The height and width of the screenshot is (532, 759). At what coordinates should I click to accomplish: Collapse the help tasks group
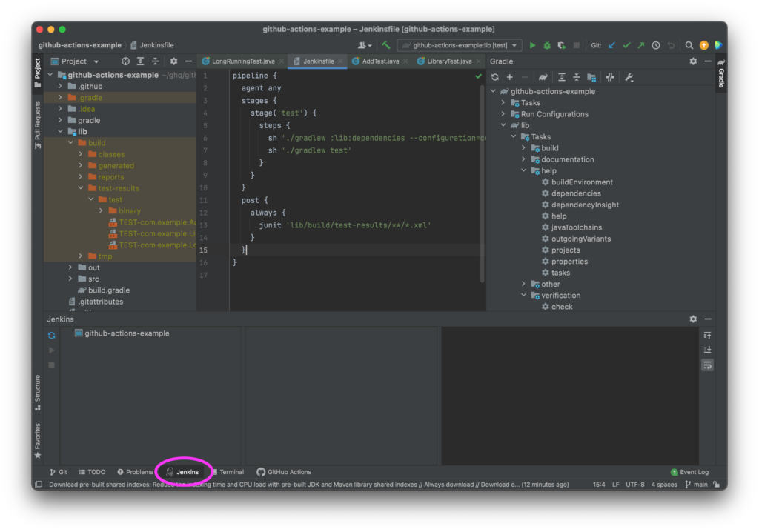[x=524, y=170]
